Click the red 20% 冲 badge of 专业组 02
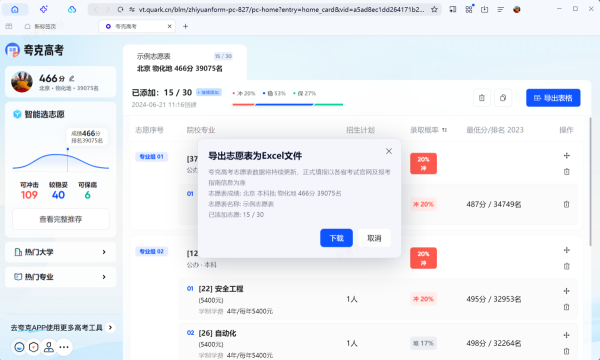600x360 pixels. (423, 258)
